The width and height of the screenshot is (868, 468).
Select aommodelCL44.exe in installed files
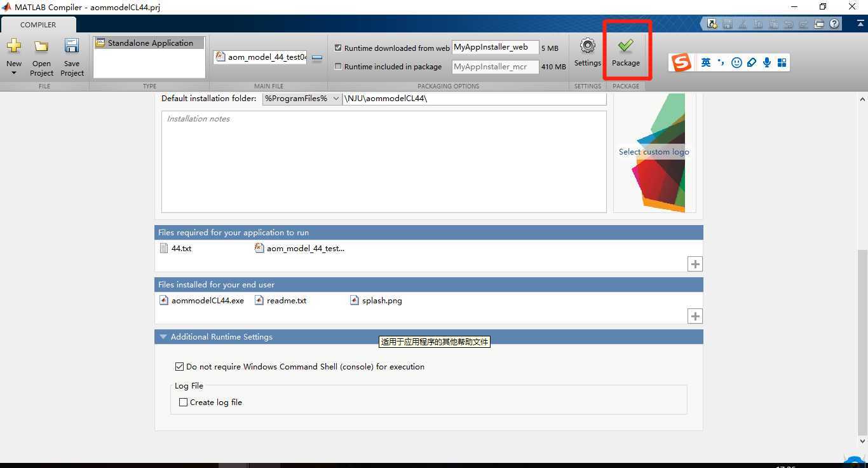[202, 300]
